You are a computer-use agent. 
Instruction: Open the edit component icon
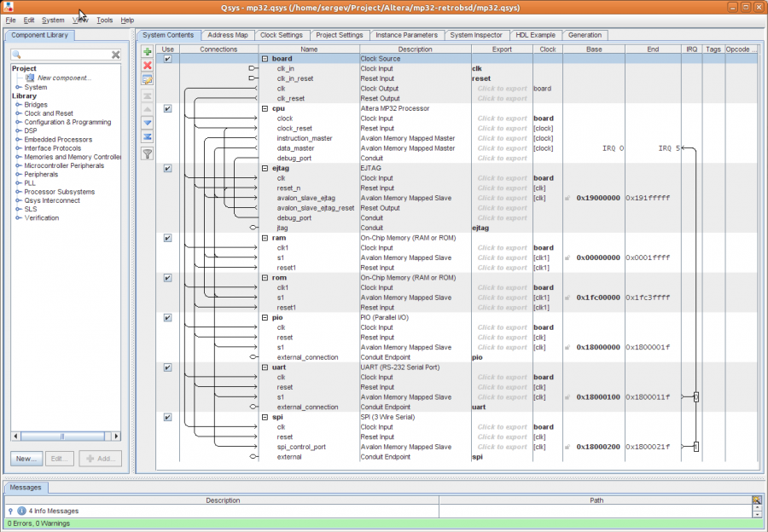pyautogui.click(x=148, y=79)
